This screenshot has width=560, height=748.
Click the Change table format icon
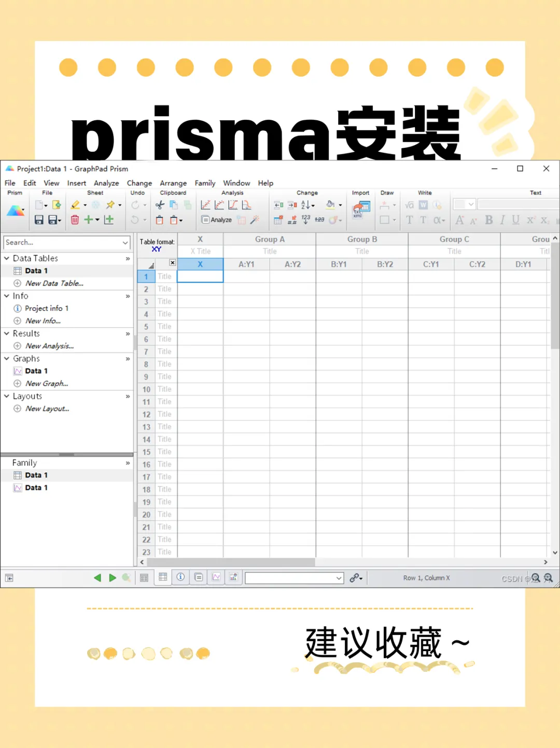pos(278,220)
